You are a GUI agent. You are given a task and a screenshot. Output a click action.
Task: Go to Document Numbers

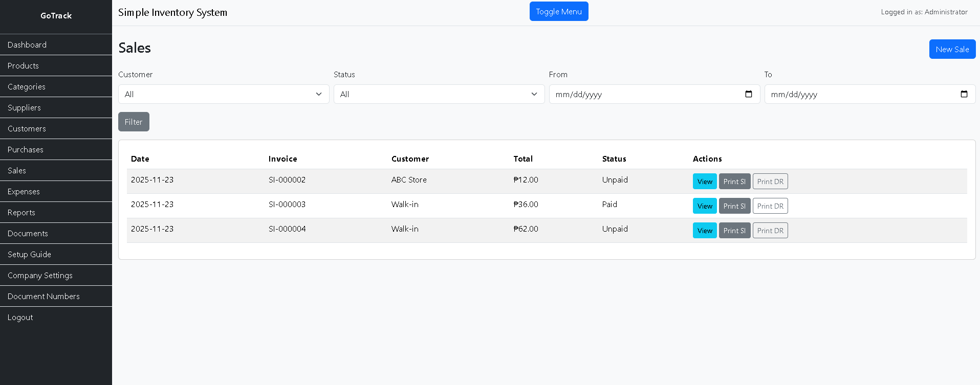pos(56,296)
